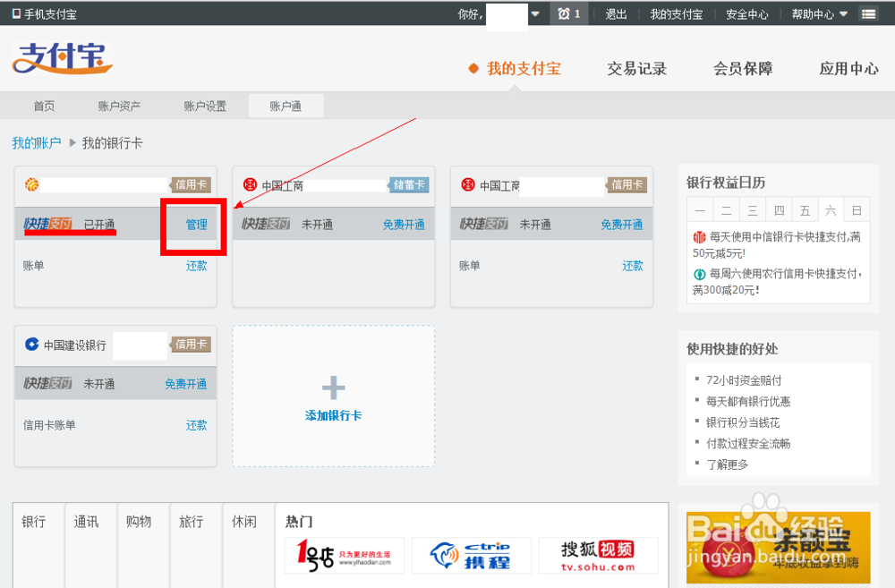
Task: Switch to the 购物 category tab
Action: click(x=139, y=521)
